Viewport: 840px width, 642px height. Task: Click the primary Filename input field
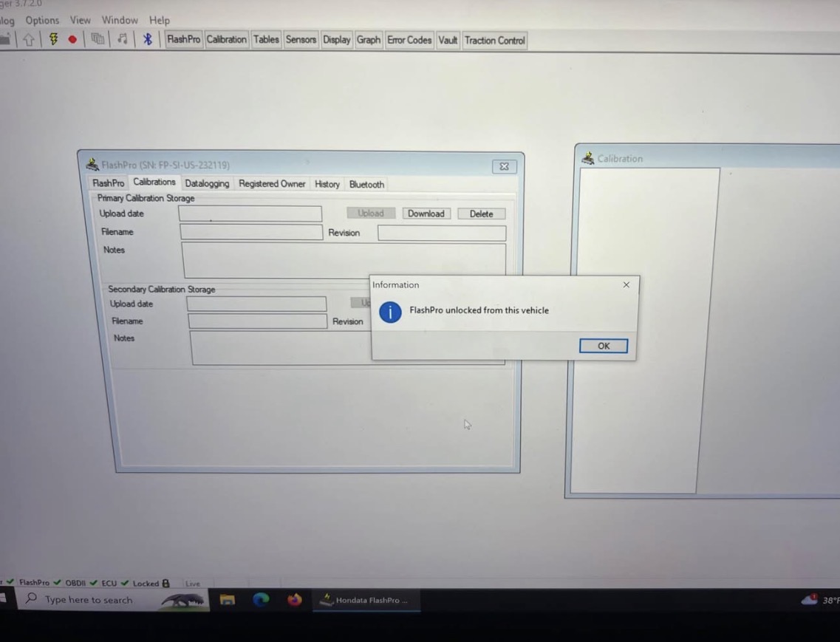251,232
